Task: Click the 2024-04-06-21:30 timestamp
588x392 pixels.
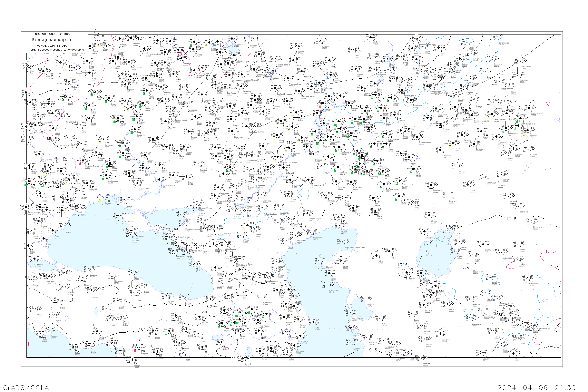Action: [x=536, y=388]
